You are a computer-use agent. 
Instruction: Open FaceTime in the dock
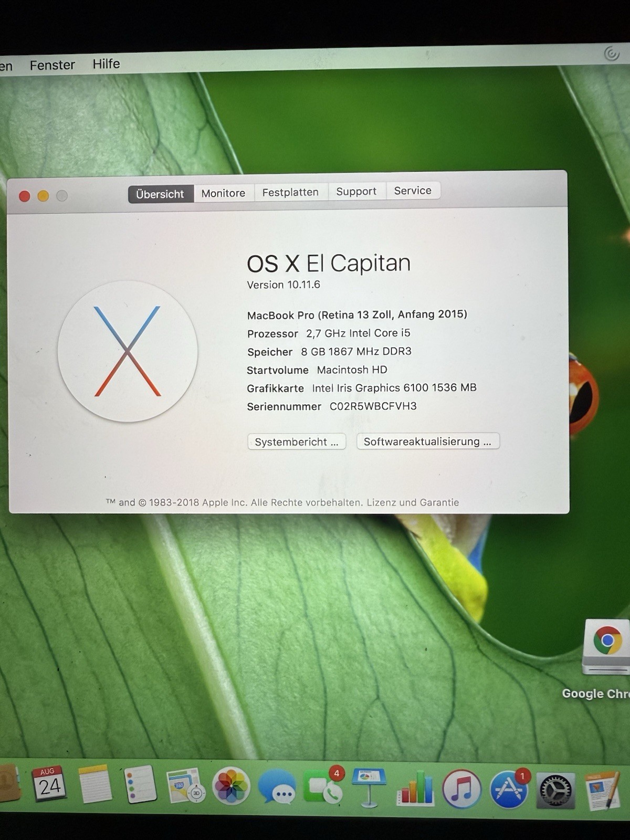[323, 786]
